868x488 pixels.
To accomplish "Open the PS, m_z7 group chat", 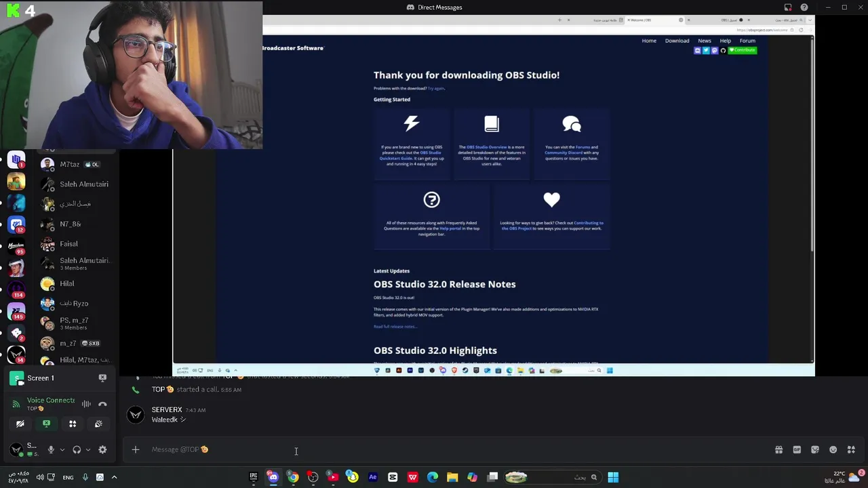I will tap(76, 323).
